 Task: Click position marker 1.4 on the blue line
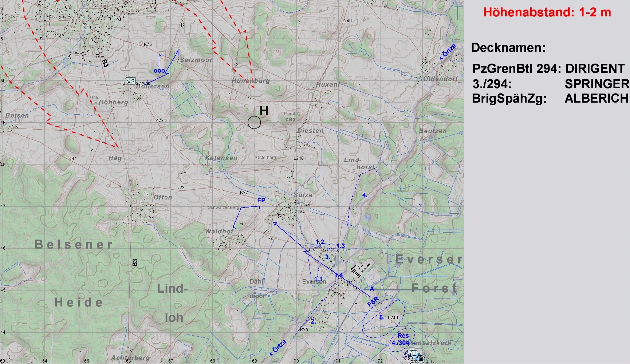pos(338,275)
